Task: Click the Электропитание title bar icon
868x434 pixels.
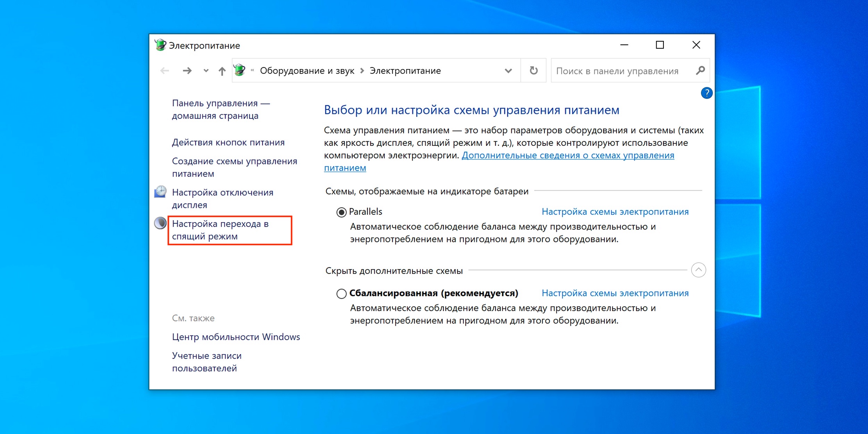Action: [160, 45]
